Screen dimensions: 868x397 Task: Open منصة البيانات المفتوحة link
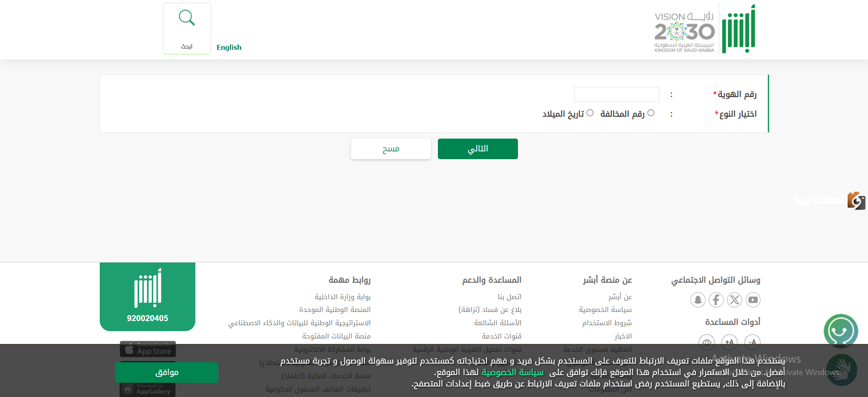coord(336,336)
